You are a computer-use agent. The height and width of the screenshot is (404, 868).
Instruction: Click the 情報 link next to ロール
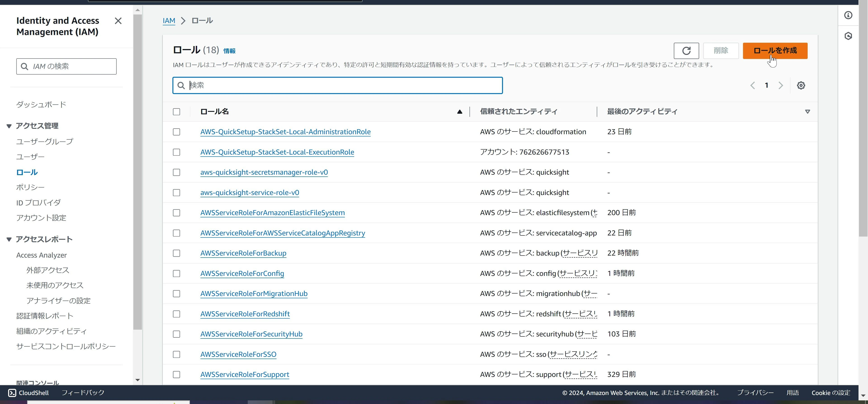(229, 51)
